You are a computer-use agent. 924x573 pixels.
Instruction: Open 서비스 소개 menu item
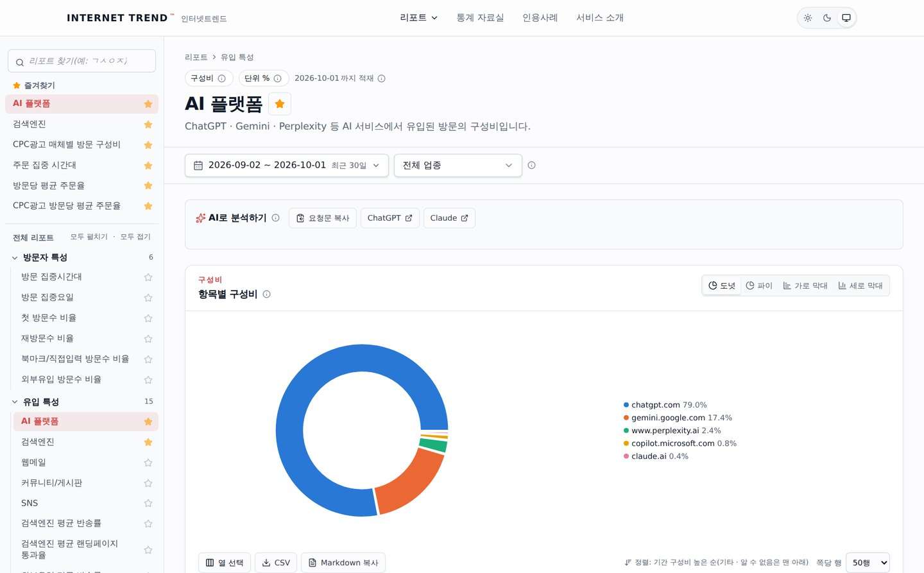click(x=600, y=18)
